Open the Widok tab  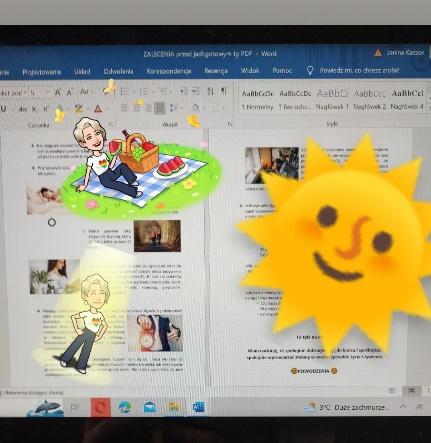[250, 70]
